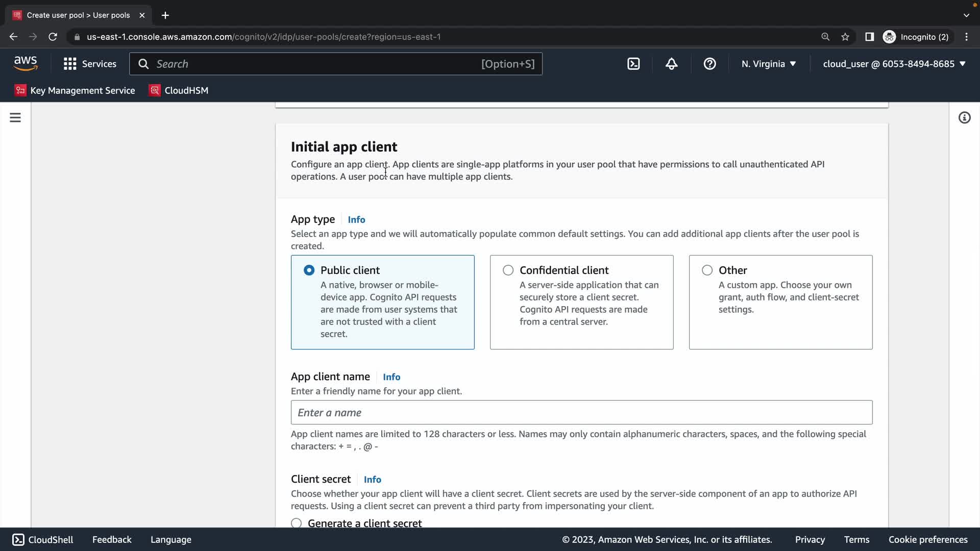
Task: Expand the cloud_user account menu
Action: (894, 64)
